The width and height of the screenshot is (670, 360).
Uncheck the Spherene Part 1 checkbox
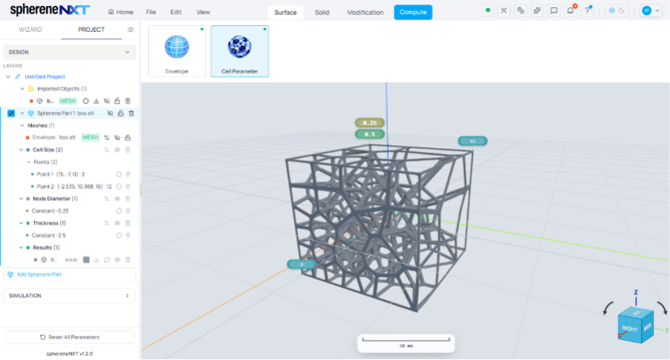11,113
